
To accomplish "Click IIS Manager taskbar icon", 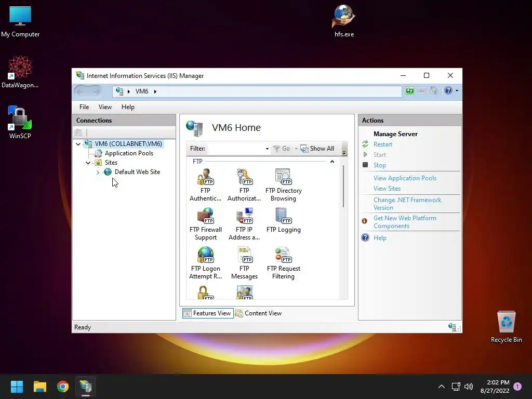I will point(86,387).
